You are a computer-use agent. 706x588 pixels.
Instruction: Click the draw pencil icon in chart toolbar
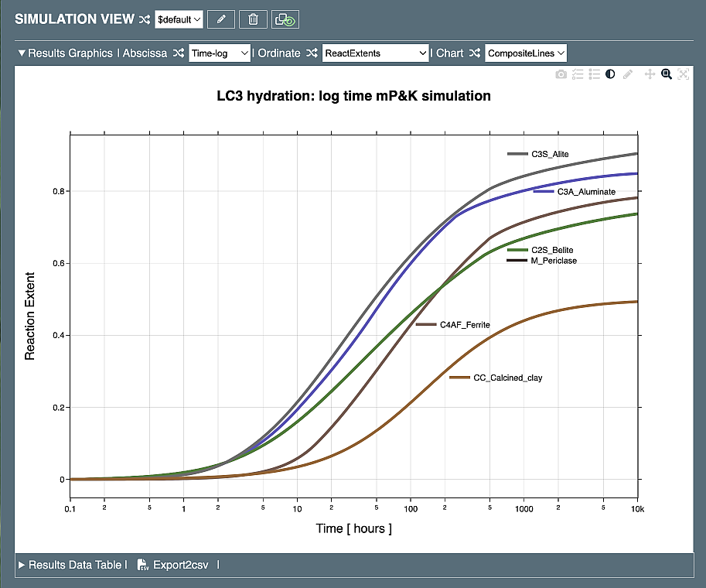628,74
